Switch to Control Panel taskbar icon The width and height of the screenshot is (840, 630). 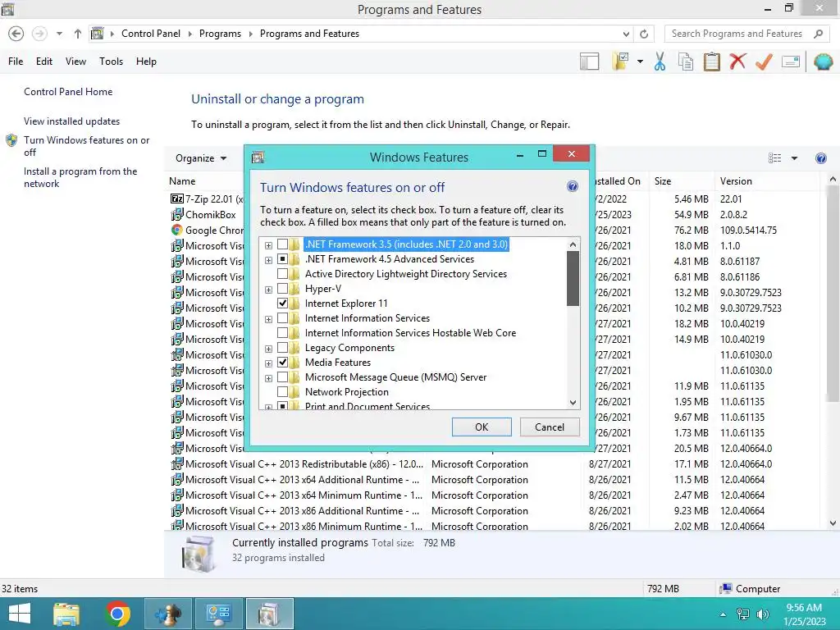click(218, 614)
